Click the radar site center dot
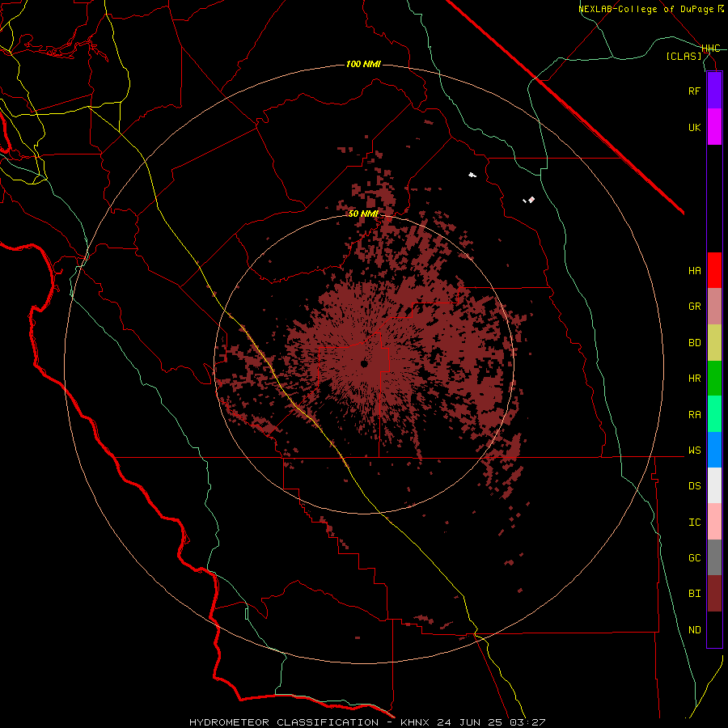 (364, 364)
